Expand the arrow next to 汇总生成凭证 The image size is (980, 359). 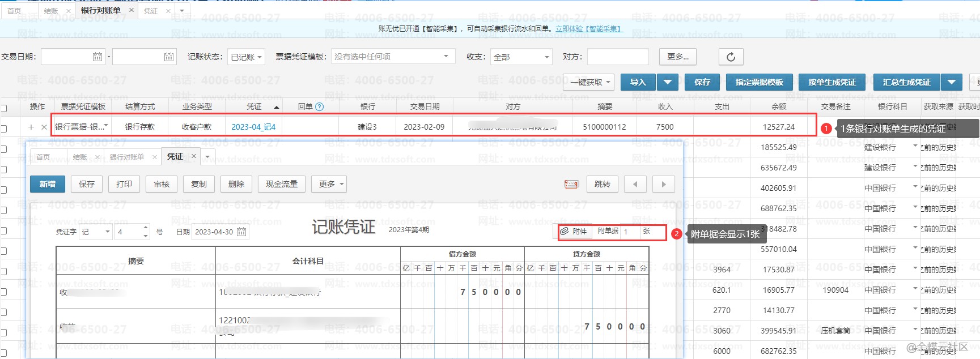pos(952,82)
